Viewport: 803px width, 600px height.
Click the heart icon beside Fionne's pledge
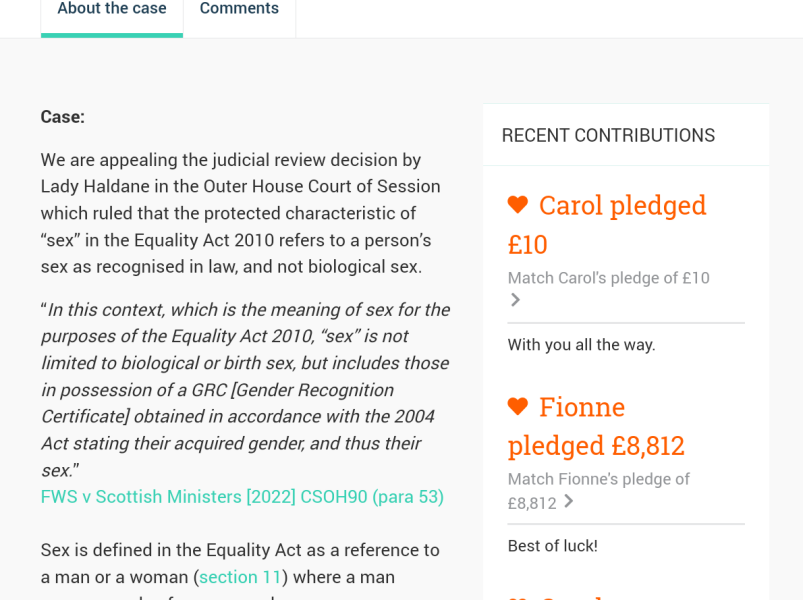point(517,406)
